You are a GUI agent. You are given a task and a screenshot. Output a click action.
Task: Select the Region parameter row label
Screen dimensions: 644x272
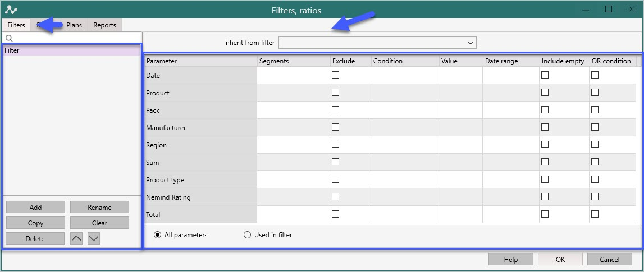[156, 145]
